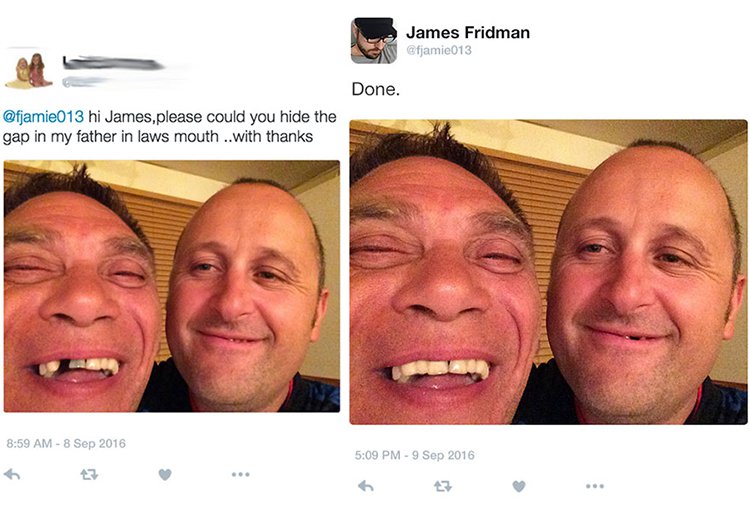Enlarge the original photo in the left tweet
Image resolution: width=750 pixels, height=515 pixels.
171,286
